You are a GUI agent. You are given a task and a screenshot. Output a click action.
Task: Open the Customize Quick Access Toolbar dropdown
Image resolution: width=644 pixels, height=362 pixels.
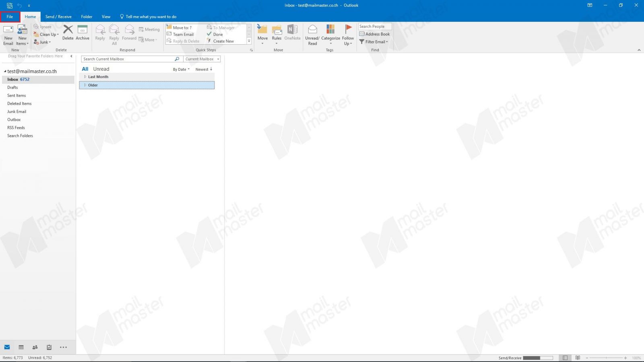point(29,6)
